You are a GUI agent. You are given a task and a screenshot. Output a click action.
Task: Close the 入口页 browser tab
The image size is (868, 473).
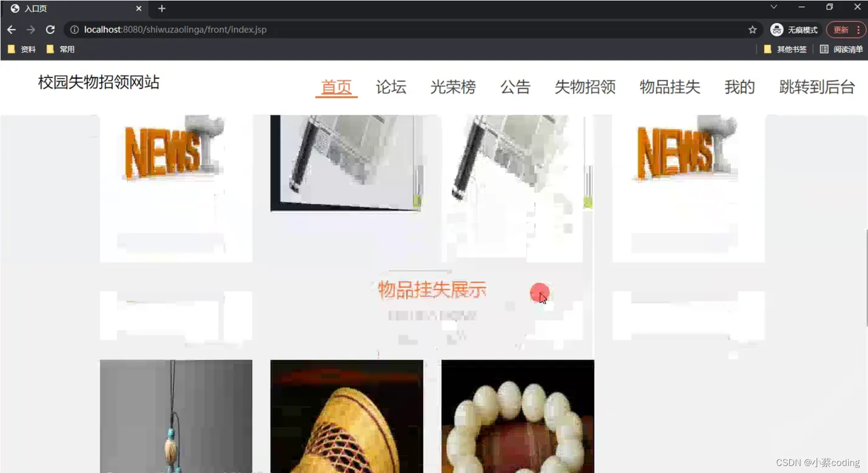[139, 9]
